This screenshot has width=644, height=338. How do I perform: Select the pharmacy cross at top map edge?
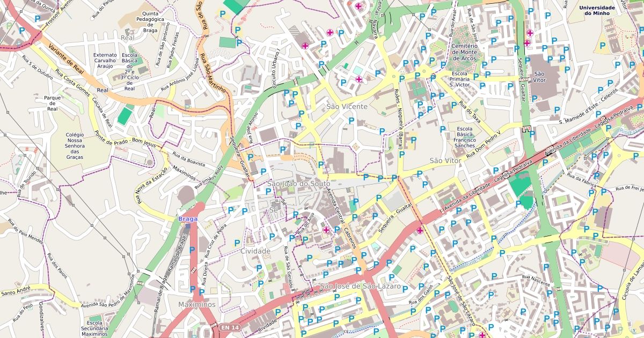pyautogui.click(x=358, y=6)
